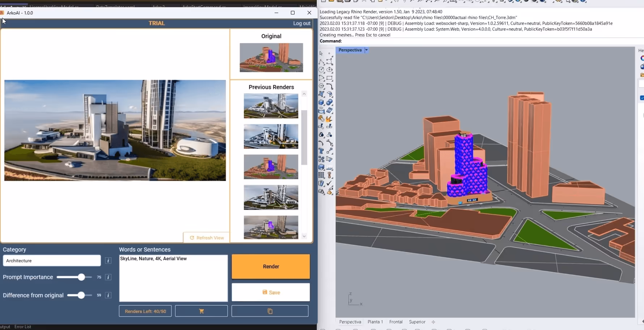Click the Log out link

pyautogui.click(x=302, y=23)
